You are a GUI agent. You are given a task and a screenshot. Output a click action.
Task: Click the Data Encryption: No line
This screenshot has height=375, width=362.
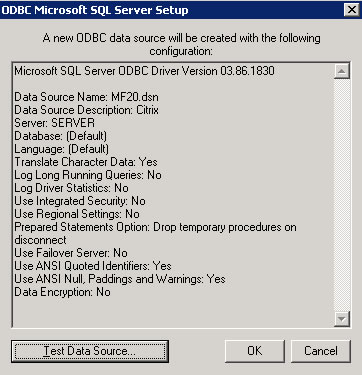(62, 292)
